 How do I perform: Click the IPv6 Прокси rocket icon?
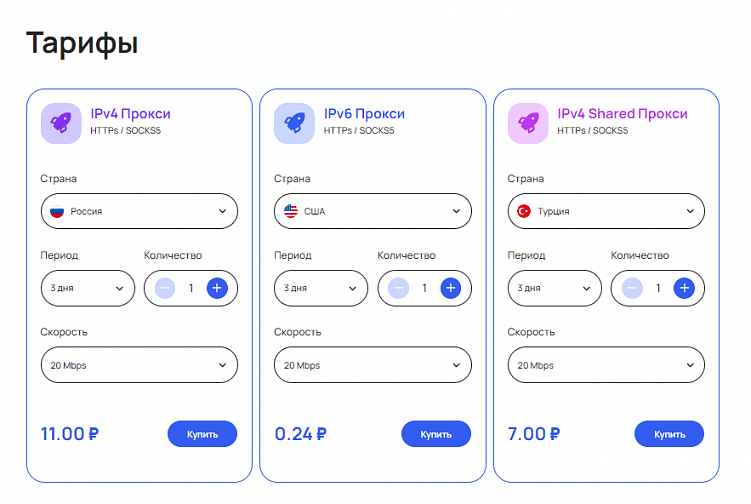(294, 123)
